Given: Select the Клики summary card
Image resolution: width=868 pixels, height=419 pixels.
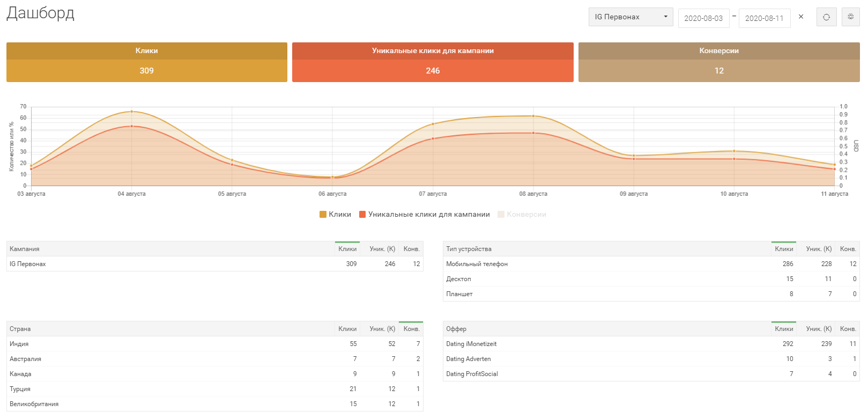Looking at the screenshot, I should point(146,62).
